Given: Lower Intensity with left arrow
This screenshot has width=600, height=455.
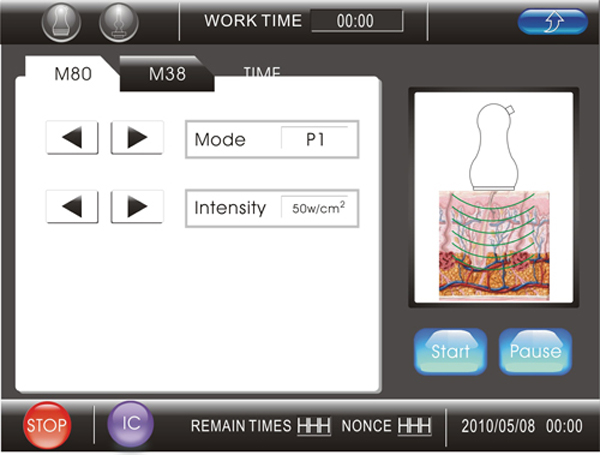Looking at the screenshot, I should point(72,206).
